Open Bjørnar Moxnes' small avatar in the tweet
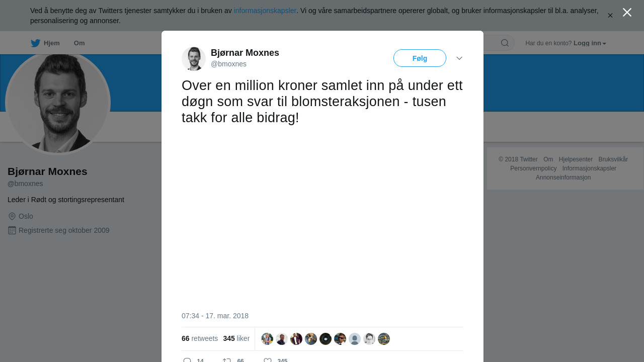The image size is (644, 362). pyautogui.click(x=194, y=59)
